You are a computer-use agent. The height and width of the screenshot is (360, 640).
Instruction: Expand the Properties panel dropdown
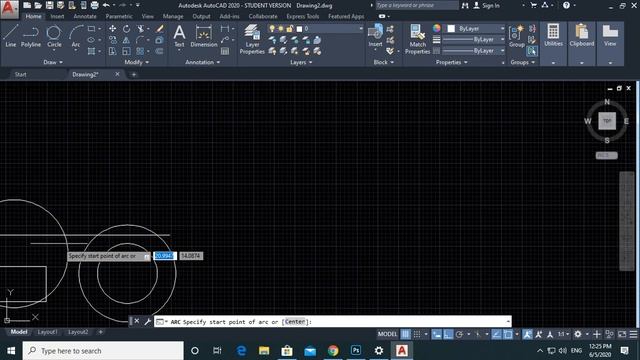[x=451, y=62]
